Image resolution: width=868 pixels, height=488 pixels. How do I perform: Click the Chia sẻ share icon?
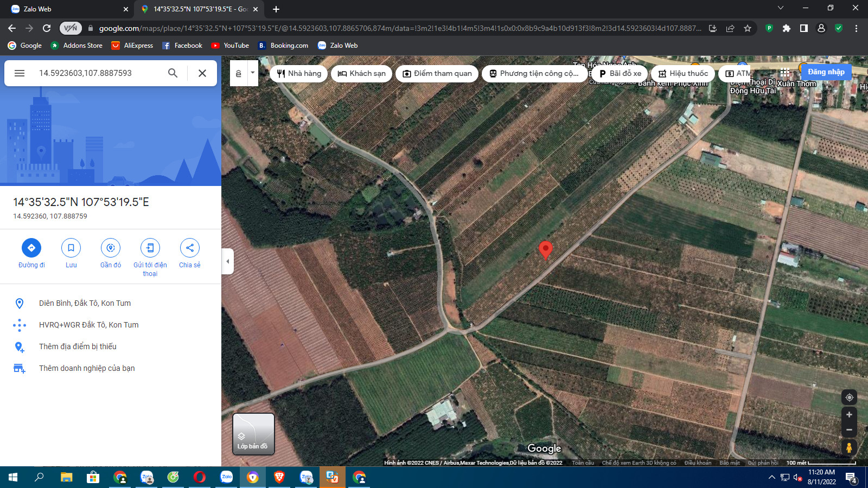point(190,248)
